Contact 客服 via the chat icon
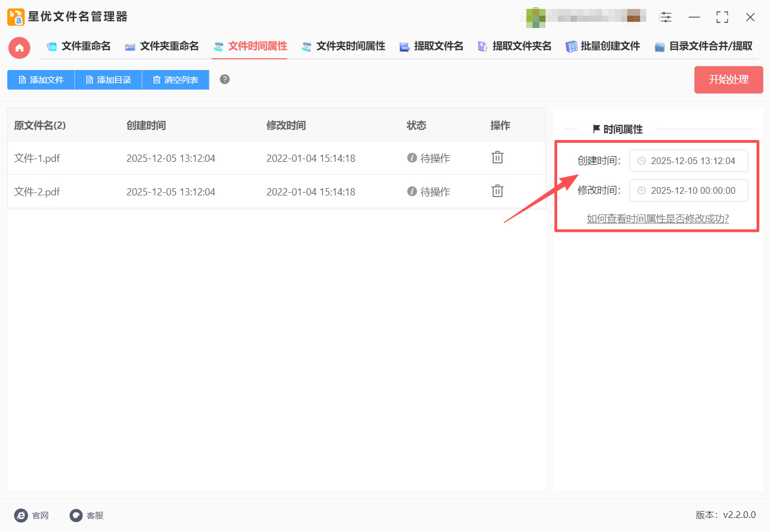The height and width of the screenshot is (532, 770). [76, 515]
